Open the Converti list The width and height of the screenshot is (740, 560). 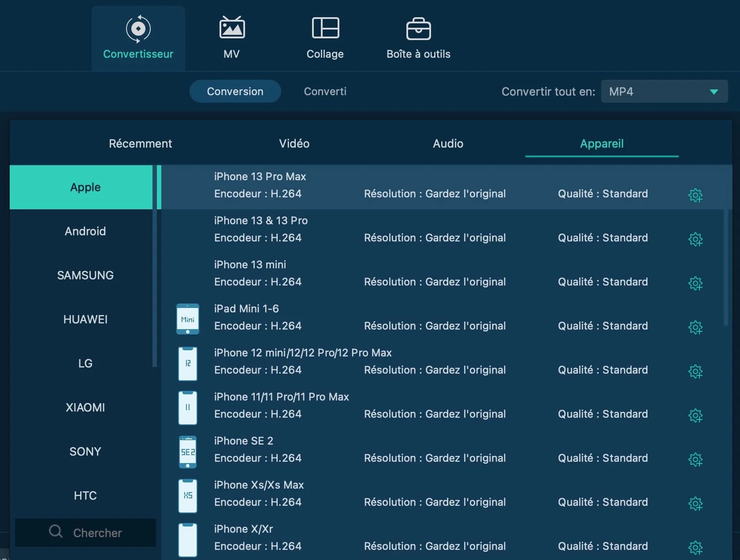tap(325, 91)
